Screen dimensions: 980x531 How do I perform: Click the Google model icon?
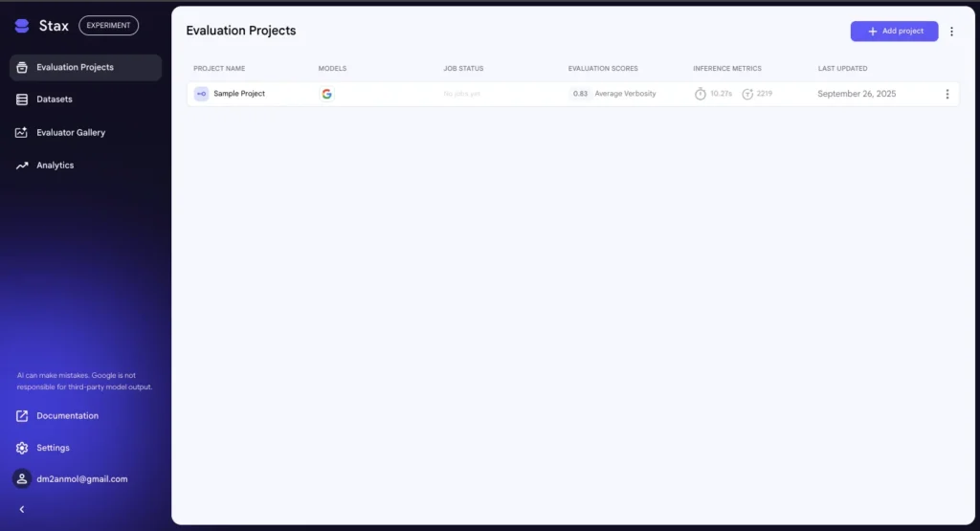click(327, 94)
